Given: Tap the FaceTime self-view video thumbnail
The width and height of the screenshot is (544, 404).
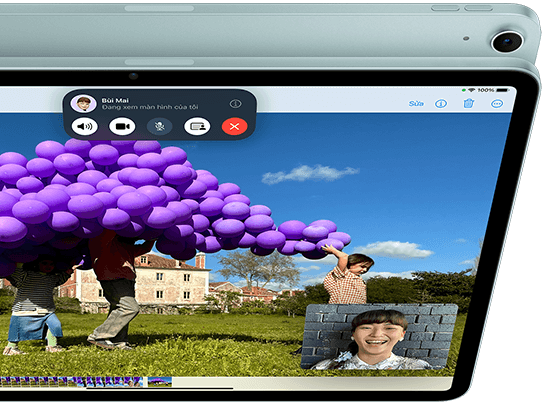Looking at the screenshot, I should click(379, 336).
